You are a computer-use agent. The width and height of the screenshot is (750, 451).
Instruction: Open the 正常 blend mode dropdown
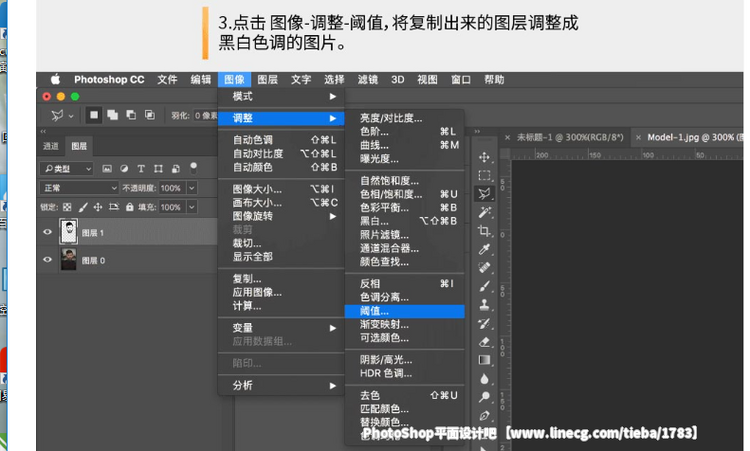[x=79, y=188]
